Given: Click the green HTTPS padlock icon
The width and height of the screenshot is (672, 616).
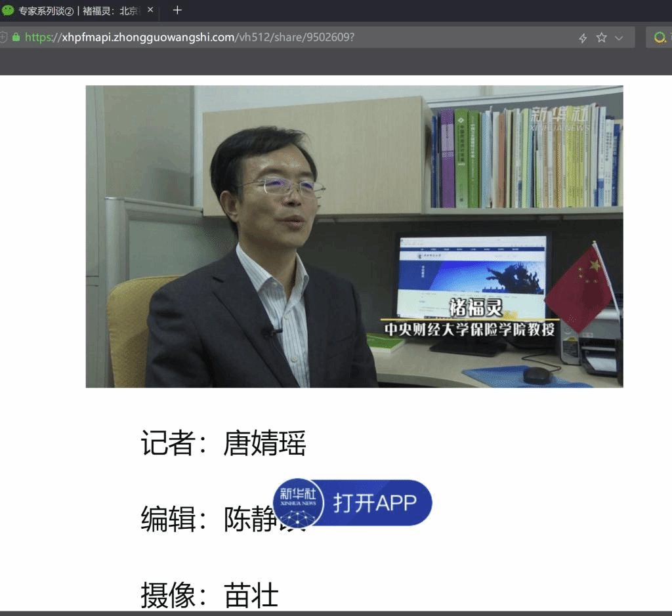Looking at the screenshot, I should click(x=16, y=37).
